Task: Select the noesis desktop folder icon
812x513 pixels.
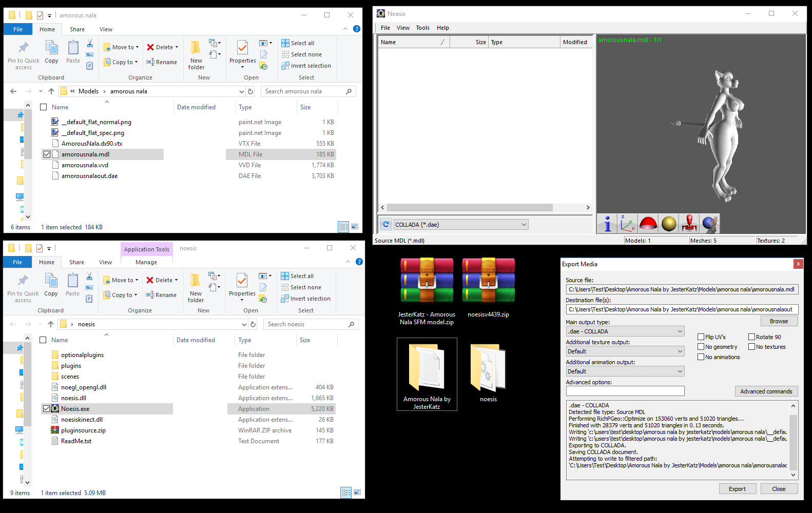Action: [489, 373]
